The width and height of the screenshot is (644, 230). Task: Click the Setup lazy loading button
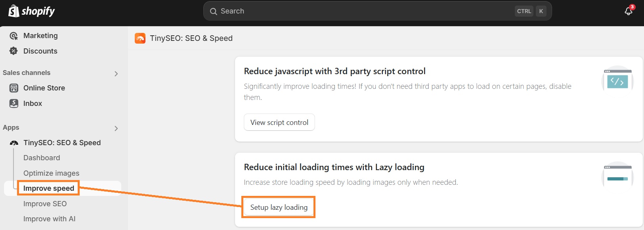coord(278,207)
